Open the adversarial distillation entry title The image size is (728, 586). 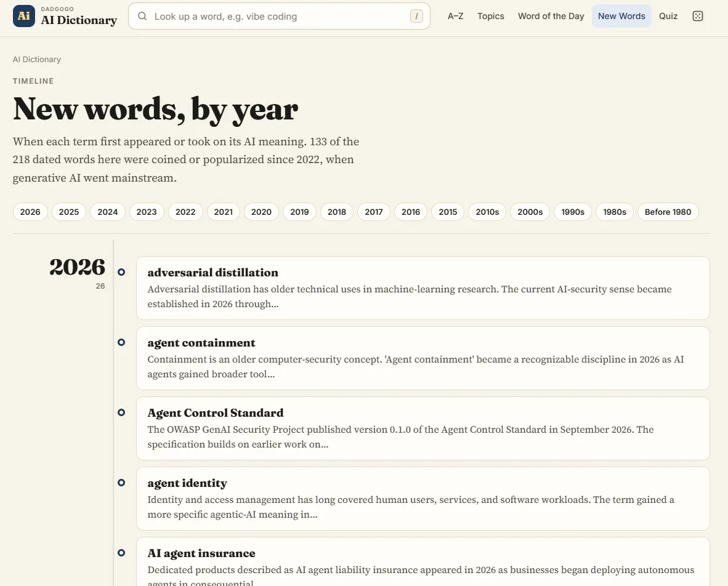click(x=213, y=272)
